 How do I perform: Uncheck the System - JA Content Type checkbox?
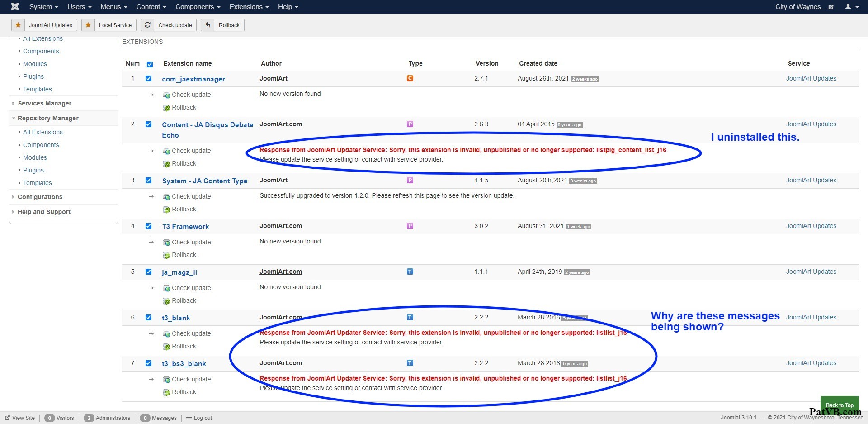click(x=148, y=180)
